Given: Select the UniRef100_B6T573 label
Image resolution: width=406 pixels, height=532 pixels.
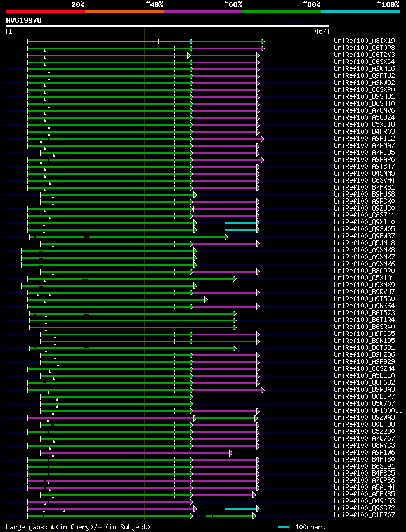Looking at the screenshot, I should tap(364, 313).
